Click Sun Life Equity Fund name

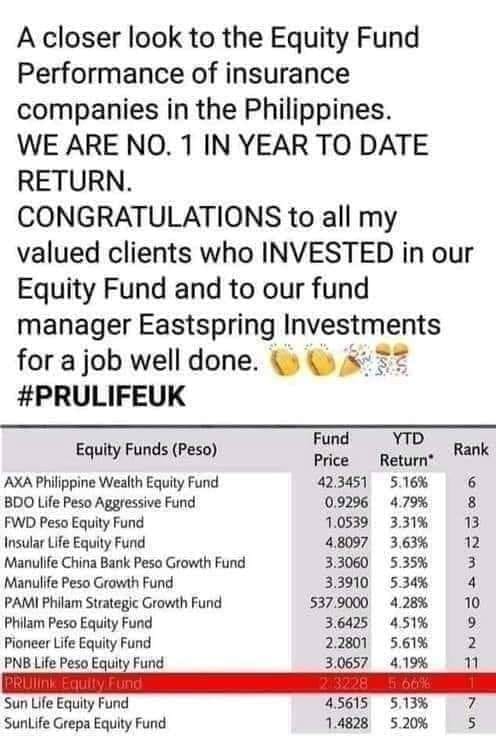[x=66, y=703]
